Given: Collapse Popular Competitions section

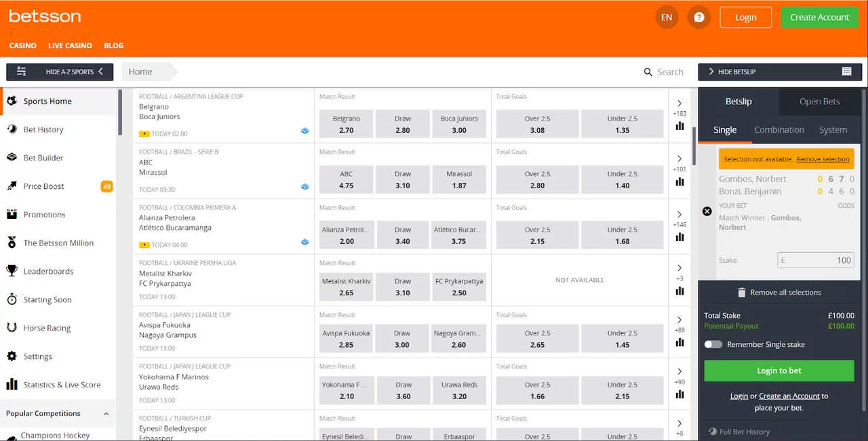Looking at the screenshot, I should coord(106,413).
